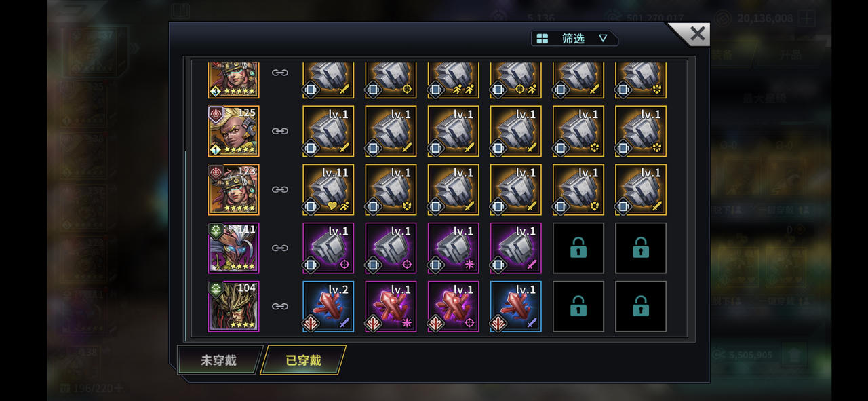Screen dimensions: 868x401
Task: Select last gold lv.1 armor of level 125 hero
Action: (641, 131)
